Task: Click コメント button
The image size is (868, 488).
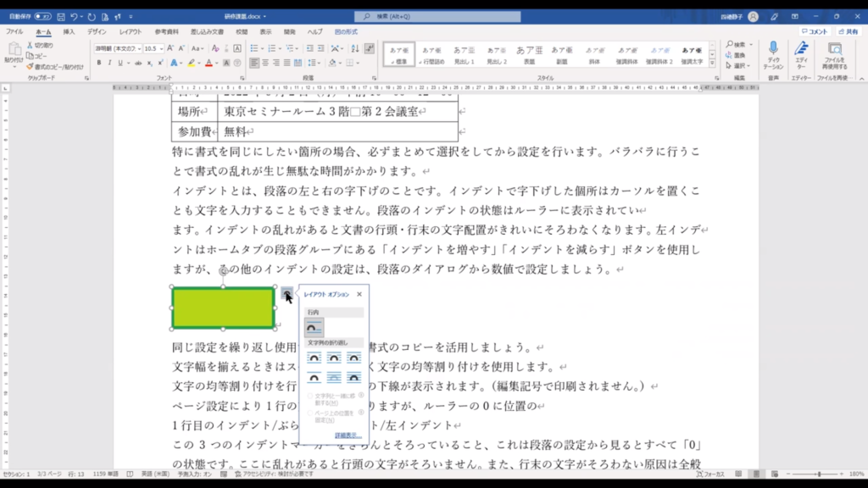Action: click(815, 31)
